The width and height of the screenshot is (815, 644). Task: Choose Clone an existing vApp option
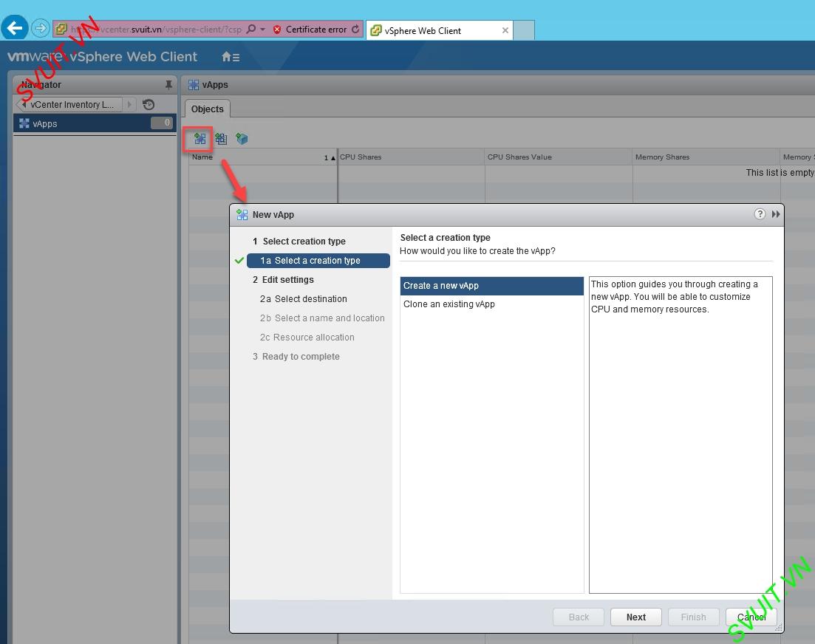(491, 304)
